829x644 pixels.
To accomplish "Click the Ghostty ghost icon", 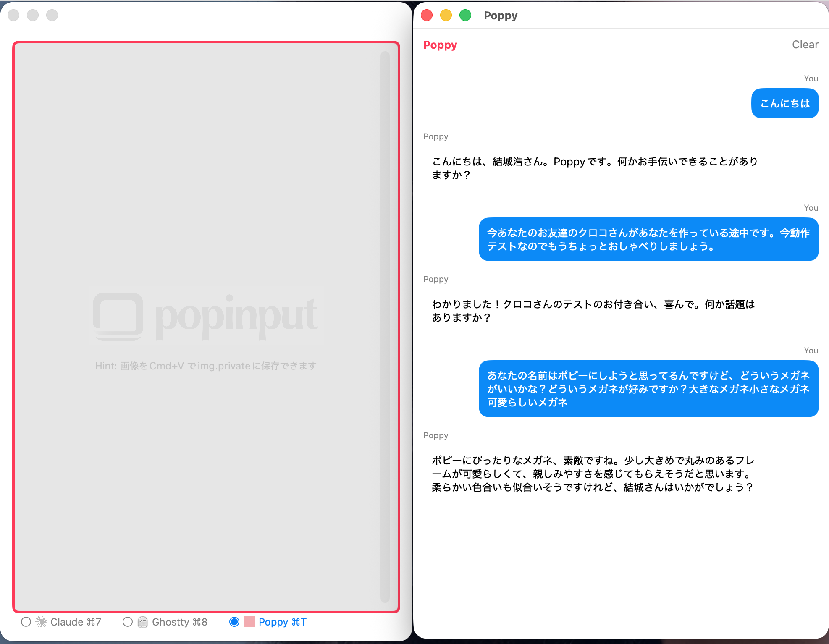I will [143, 622].
